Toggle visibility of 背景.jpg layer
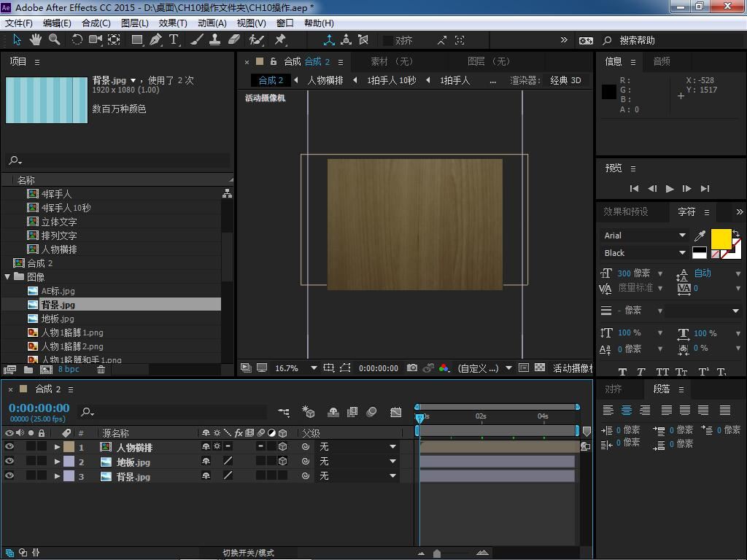The height and width of the screenshot is (560, 747). 9,476
